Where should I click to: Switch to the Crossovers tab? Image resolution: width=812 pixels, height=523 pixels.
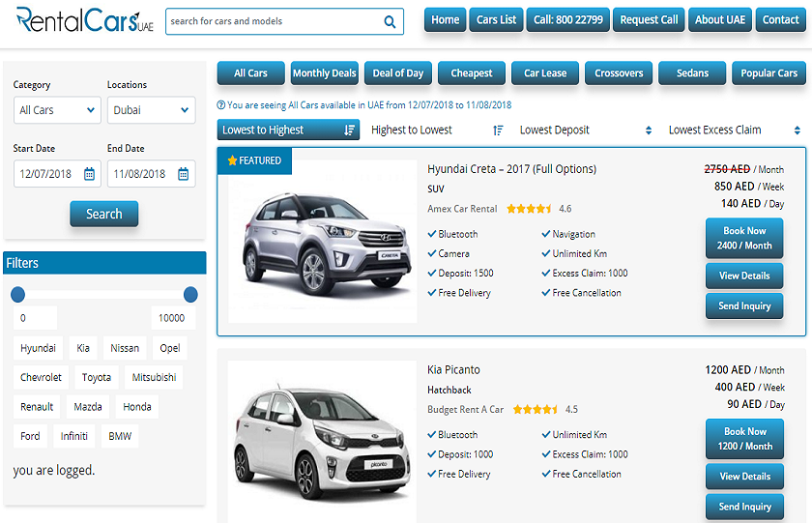coord(619,73)
